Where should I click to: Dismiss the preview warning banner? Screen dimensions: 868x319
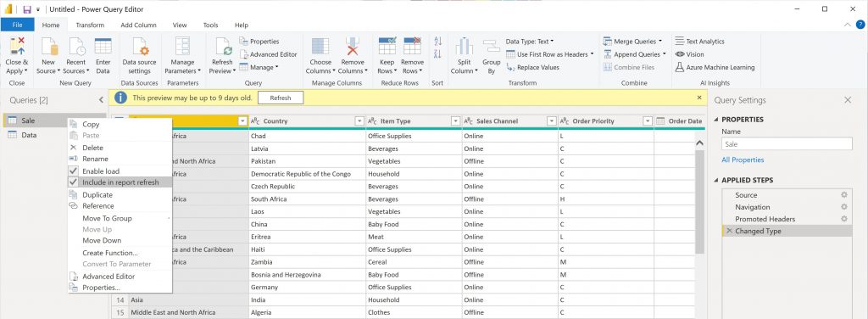[x=699, y=98]
